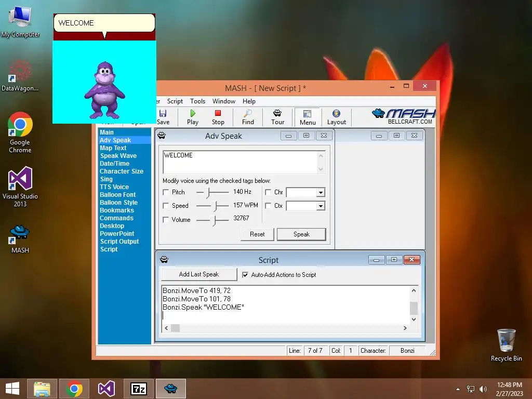The height and width of the screenshot is (399, 532).
Task: Open the Layout toolbar option
Action: pyautogui.click(x=336, y=117)
